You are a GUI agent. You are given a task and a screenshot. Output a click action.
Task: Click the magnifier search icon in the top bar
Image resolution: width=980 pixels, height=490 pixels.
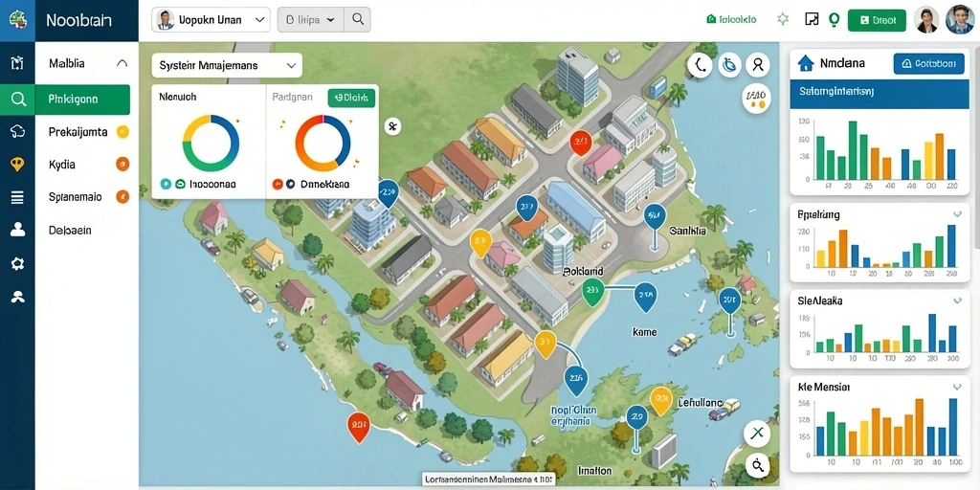tap(358, 19)
